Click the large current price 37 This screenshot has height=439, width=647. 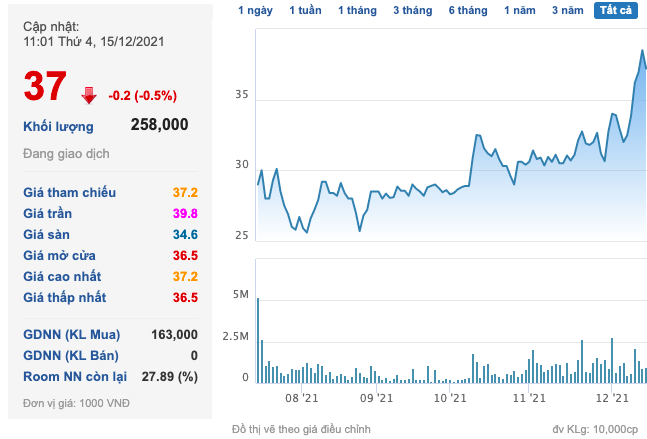click(45, 88)
